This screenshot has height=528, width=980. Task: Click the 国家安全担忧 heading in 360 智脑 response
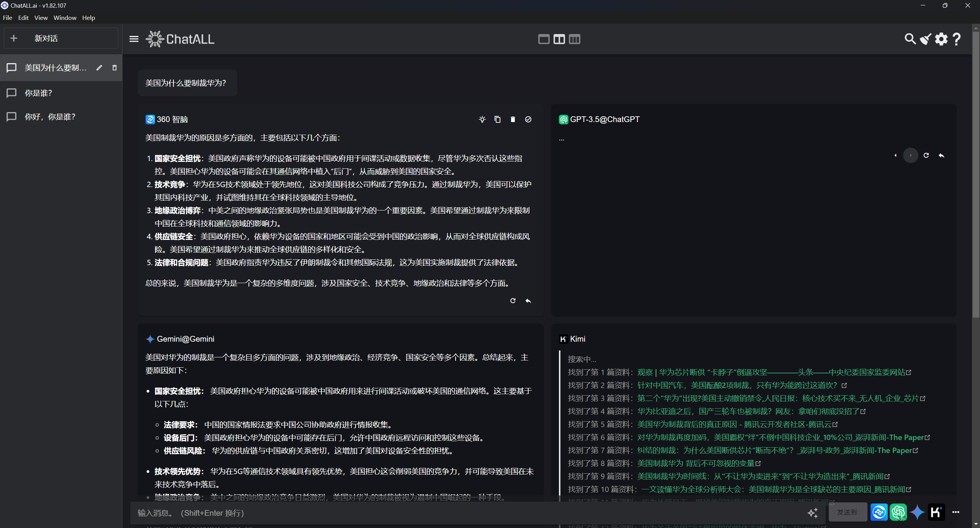coord(177,158)
